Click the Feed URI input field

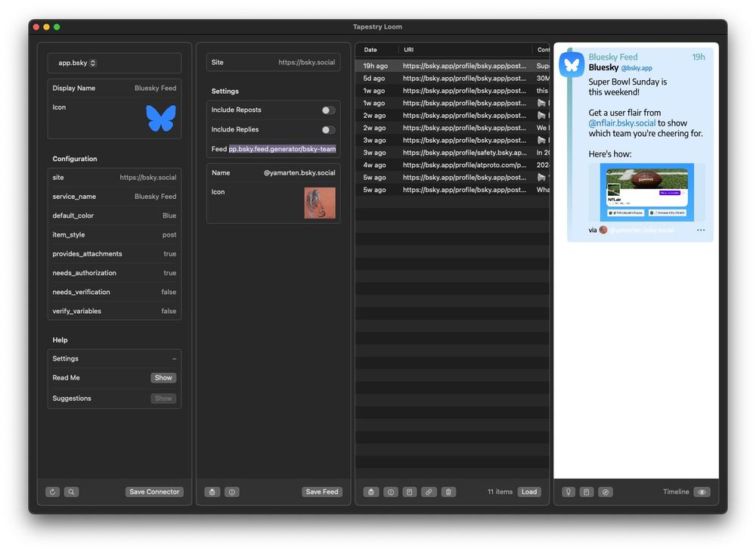point(282,149)
